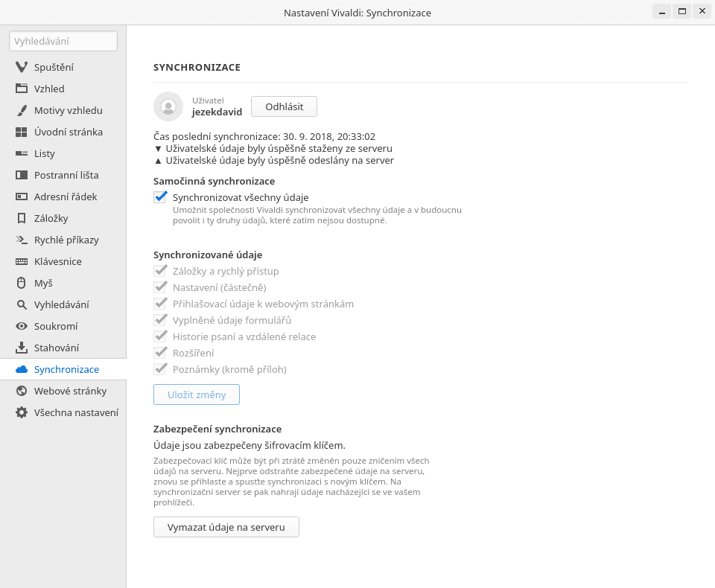Click the Vivaldi logo icon beside Spuštění
The image size is (715, 588).
pyautogui.click(x=22, y=67)
